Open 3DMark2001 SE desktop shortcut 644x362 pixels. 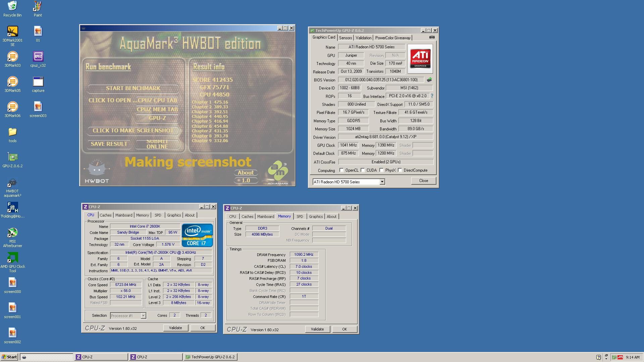click(x=12, y=36)
